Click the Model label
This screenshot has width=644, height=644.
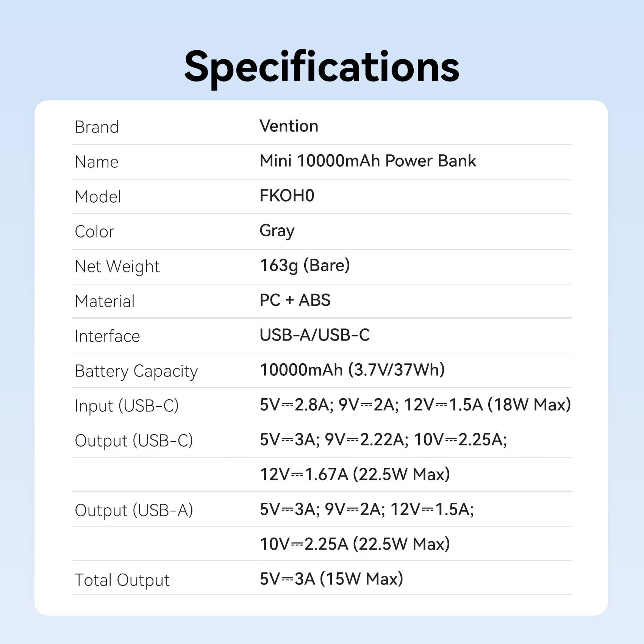tap(98, 197)
